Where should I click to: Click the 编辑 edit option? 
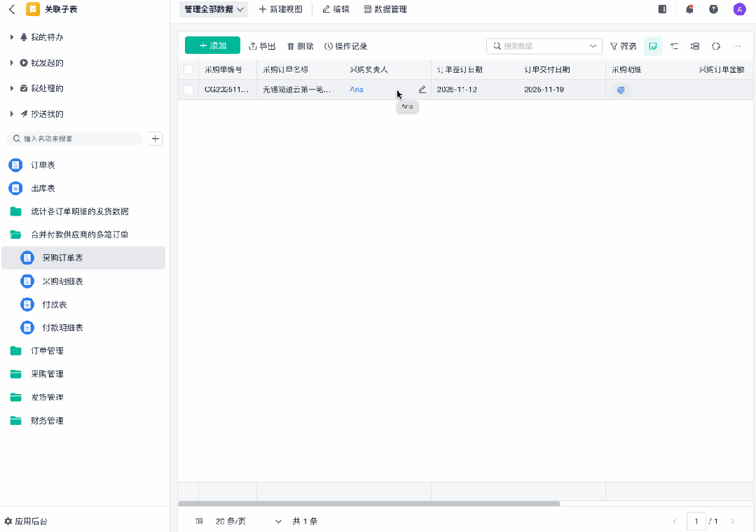click(x=336, y=9)
